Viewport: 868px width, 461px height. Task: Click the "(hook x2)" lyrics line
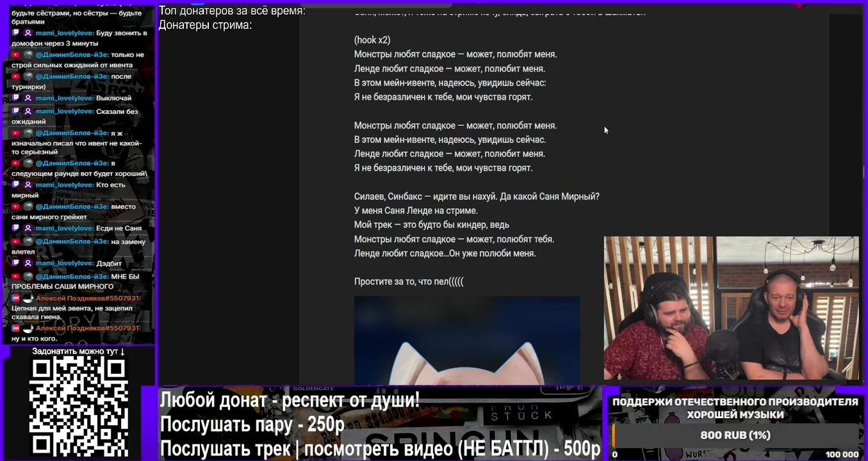pos(372,40)
